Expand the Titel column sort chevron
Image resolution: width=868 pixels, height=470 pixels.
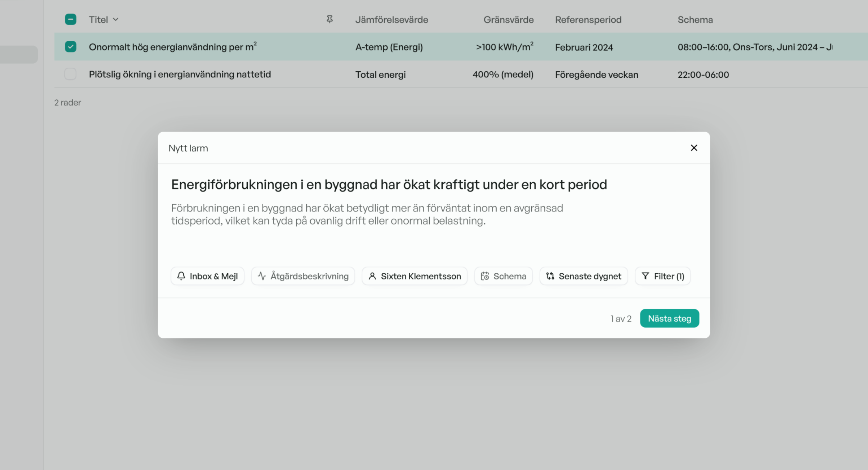116,20
